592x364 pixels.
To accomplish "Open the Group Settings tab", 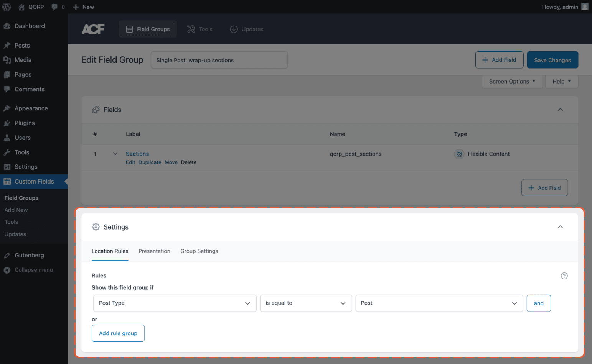I will tap(199, 251).
